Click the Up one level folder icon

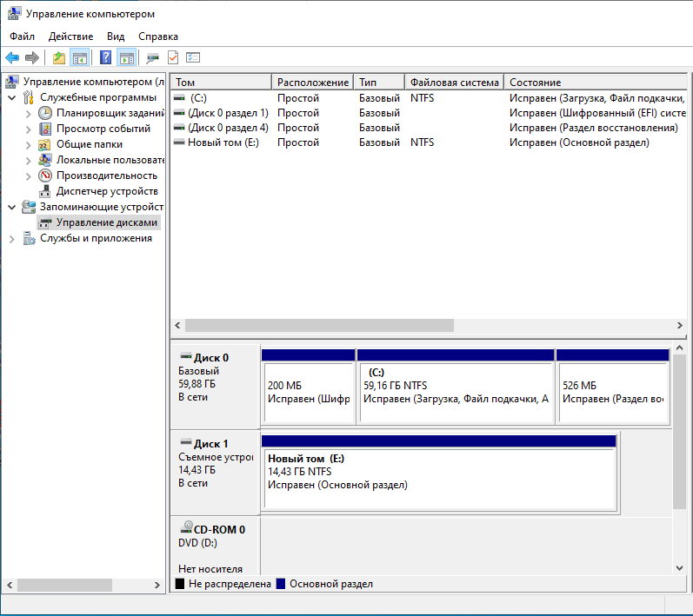pos(59,58)
